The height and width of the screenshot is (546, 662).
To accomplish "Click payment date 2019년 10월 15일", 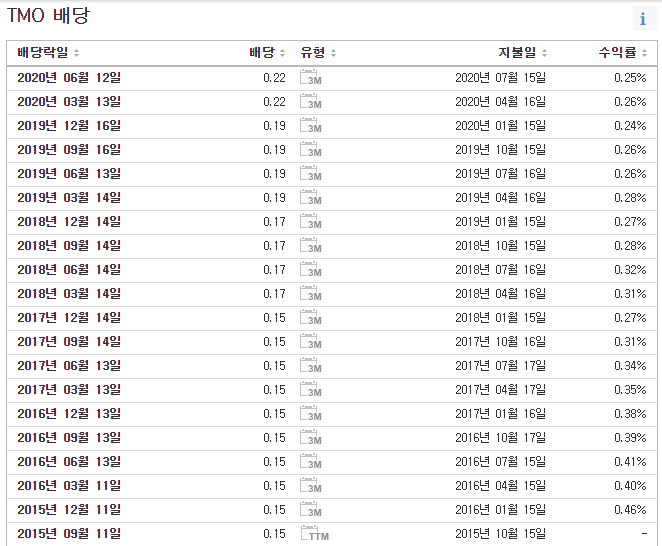I will 500,150.
